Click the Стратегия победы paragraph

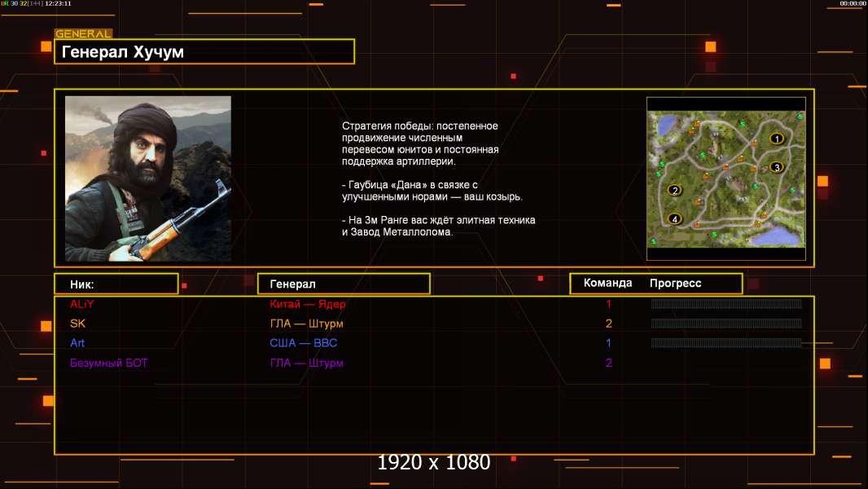pyautogui.click(x=420, y=144)
